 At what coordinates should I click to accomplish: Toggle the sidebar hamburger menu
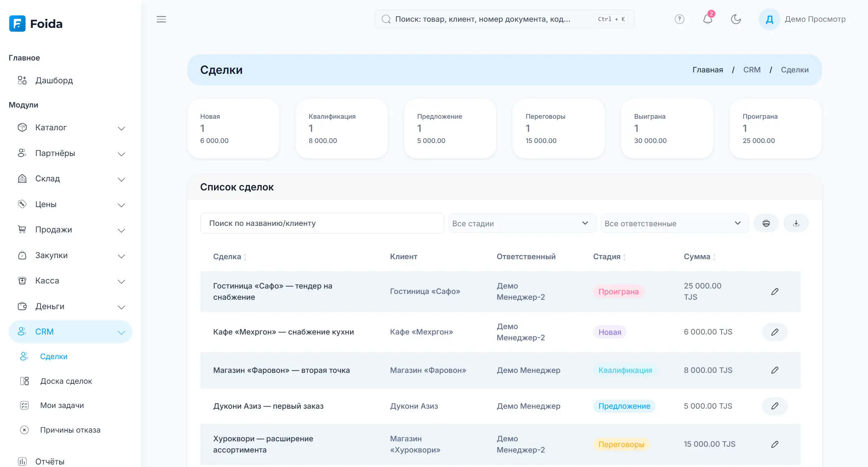tap(161, 19)
